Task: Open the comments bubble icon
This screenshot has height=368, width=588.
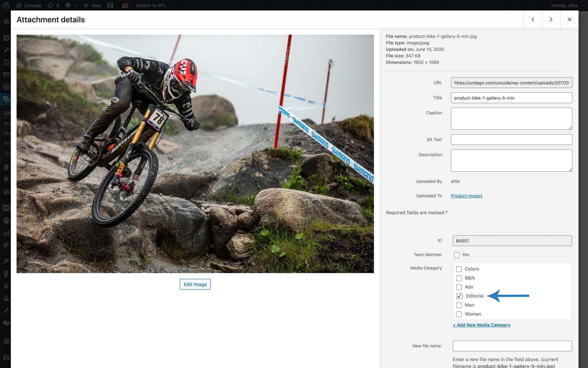Action: 68,6
